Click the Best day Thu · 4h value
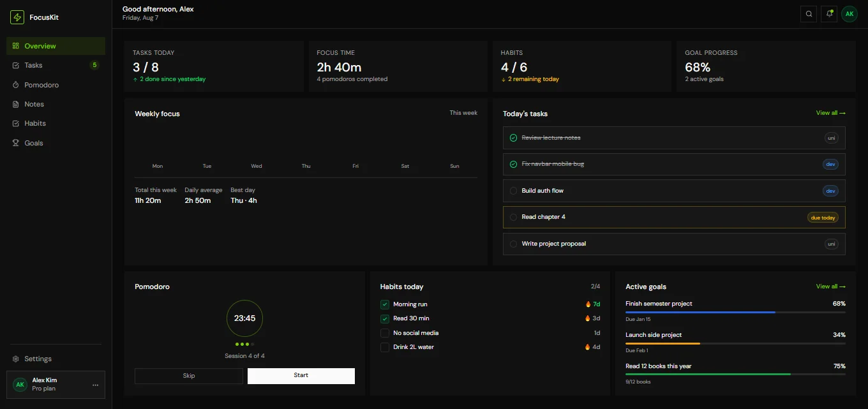Viewport: 868px width, 409px height. (244, 200)
